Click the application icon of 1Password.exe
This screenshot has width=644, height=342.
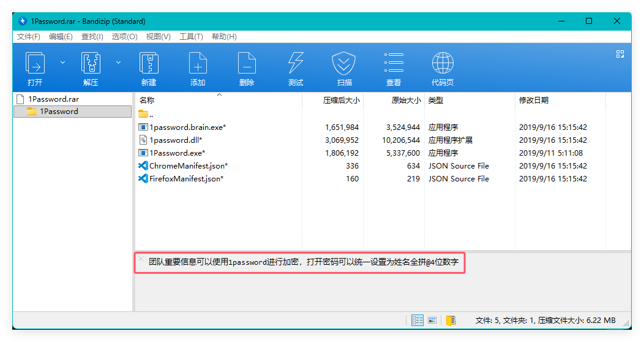coord(143,153)
